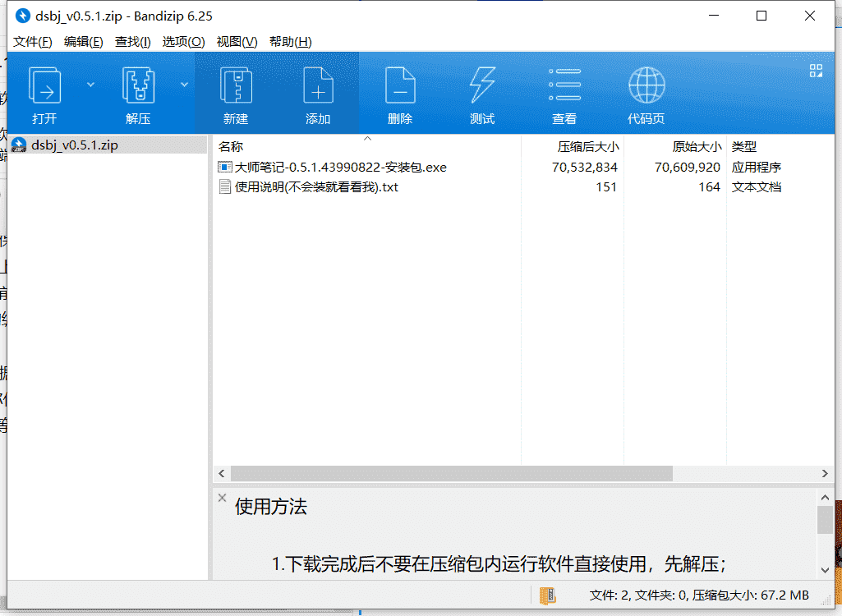Click the 使用方法 heading in the comment panel
This screenshot has width=842, height=616.
point(270,507)
